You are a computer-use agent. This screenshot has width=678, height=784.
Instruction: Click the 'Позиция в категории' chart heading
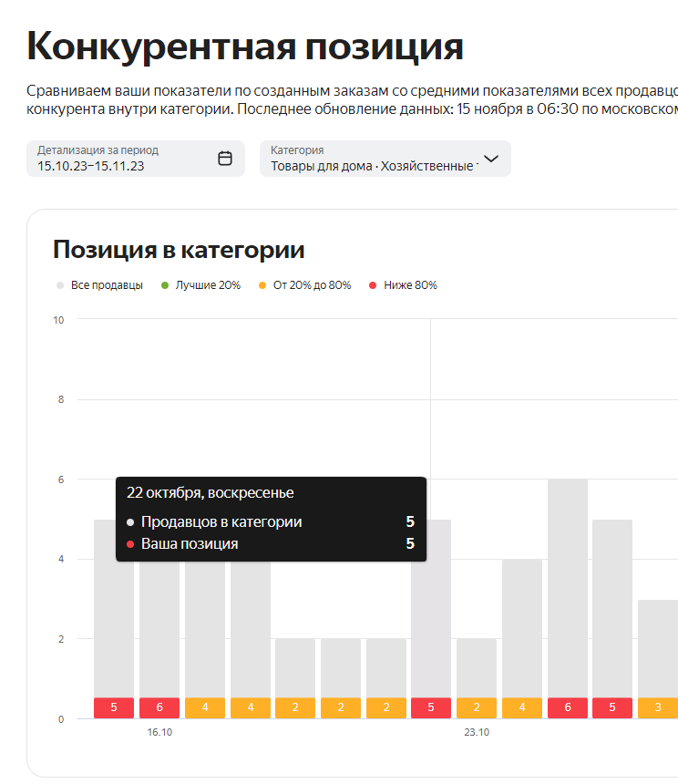tap(179, 249)
